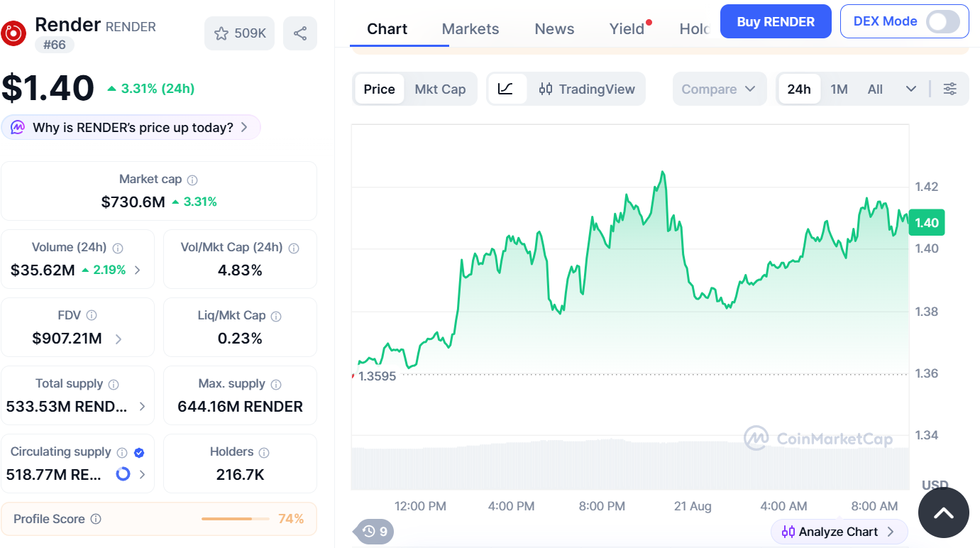Click the Max. supply info icon
This screenshot has width=980, height=548.
(x=276, y=384)
